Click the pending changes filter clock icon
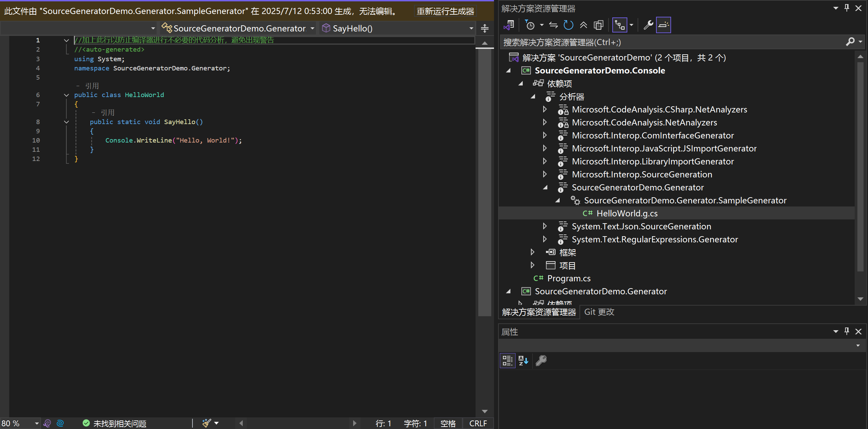This screenshot has height=429, width=868. pyautogui.click(x=530, y=25)
